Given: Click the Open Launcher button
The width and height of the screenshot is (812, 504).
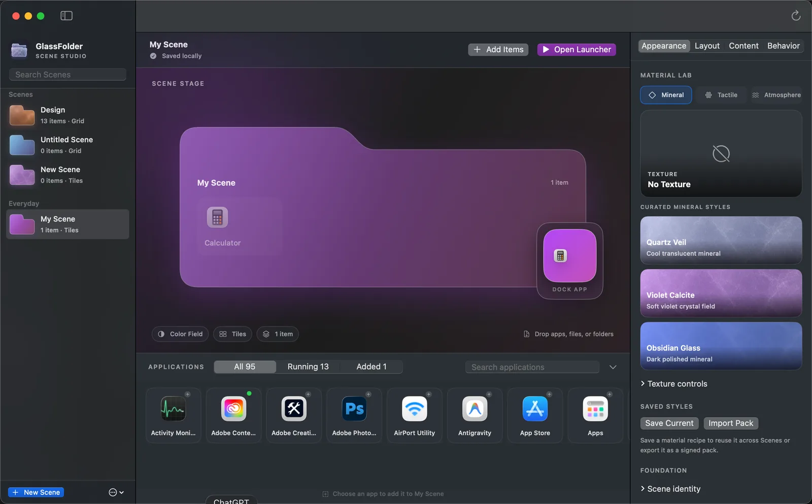Looking at the screenshot, I should tap(577, 49).
